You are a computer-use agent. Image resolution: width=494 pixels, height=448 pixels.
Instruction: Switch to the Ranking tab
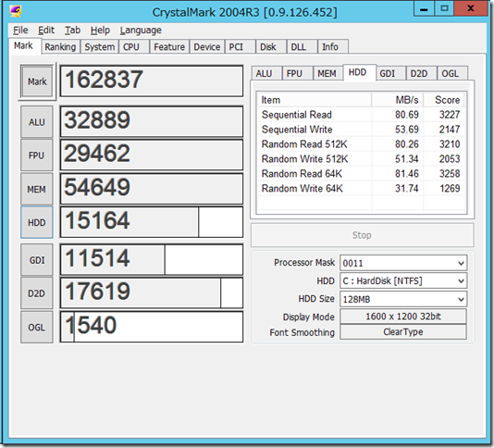60,46
